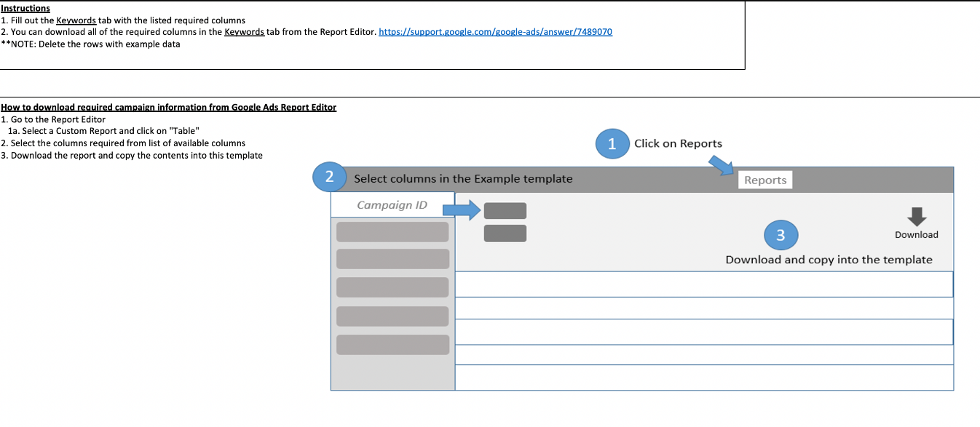This screenshot has height=427, width=980.
Task: Select the lower gray column chip in the diagram
Action: [x=505, y=233]
